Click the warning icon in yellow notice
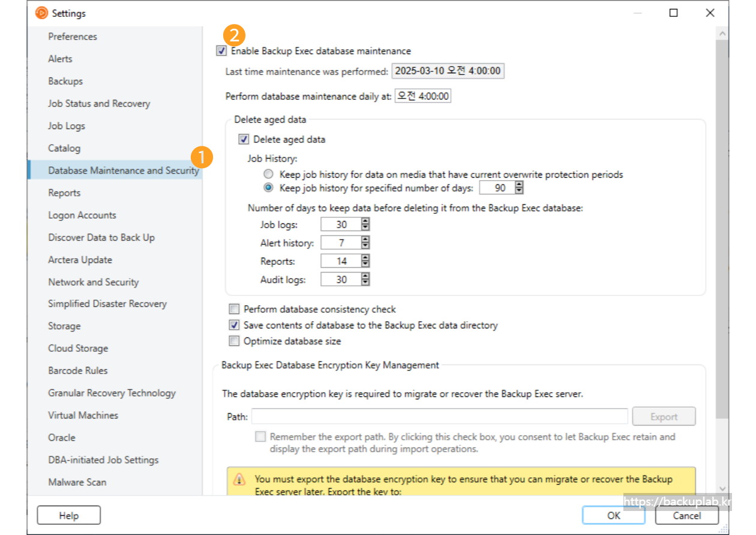The width and height of the screenshot is (756, 535). 239,479
